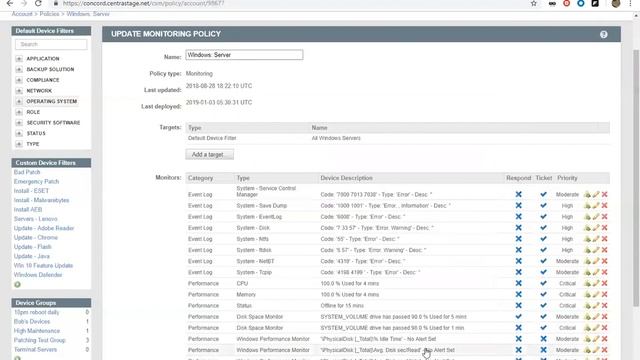The height and width of the screenshot is (360, 640).
Task: Open the Emergency Patch custom filter
Action: pyautogui.click(x=36, y=182)
